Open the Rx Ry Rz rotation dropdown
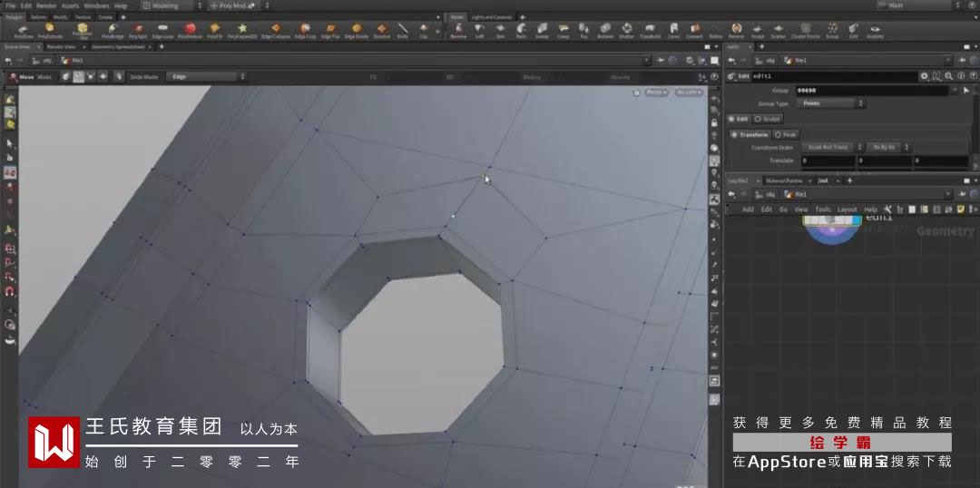 point(888,148)
